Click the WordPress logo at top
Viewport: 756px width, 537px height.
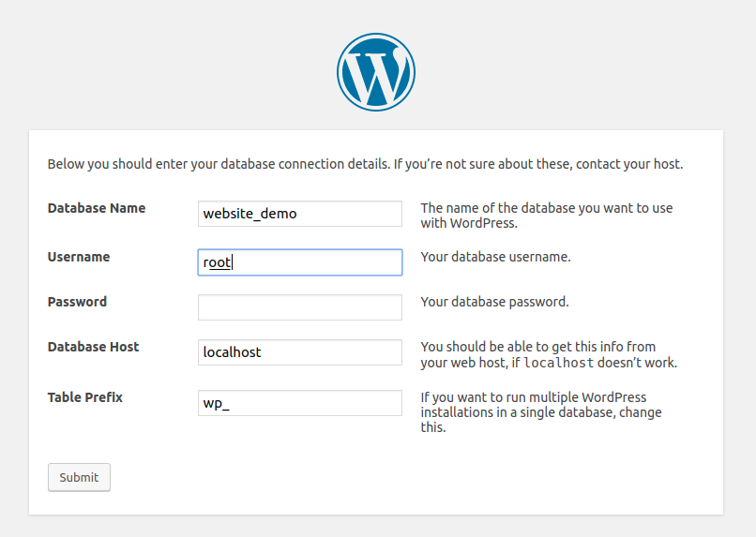(376, 71)
